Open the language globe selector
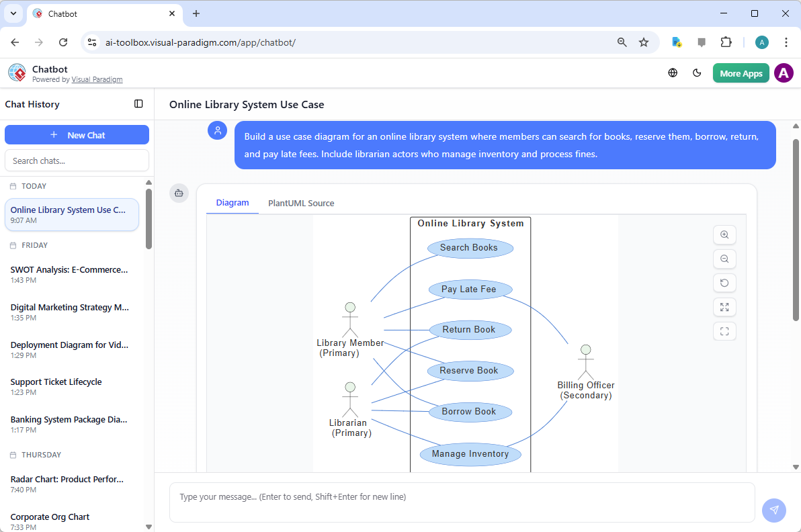Image resolution: width=801 pixels, height=532 pixels. click(x=673, y=73)
